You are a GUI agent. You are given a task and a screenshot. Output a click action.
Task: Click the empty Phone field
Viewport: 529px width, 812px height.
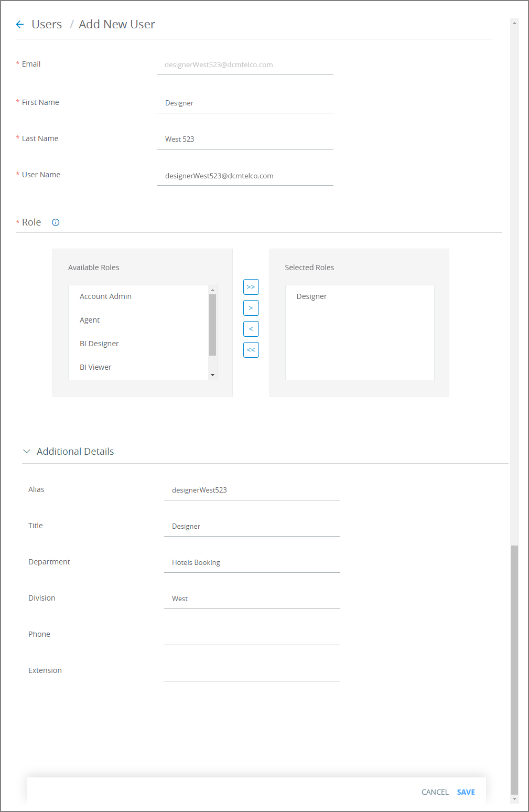[x=252, y=635]
